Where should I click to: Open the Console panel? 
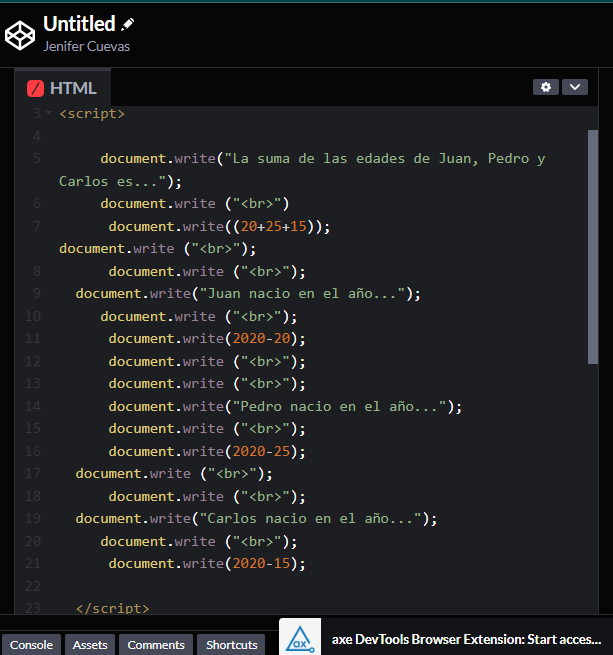pyautogui.click(x=31, y=645)
